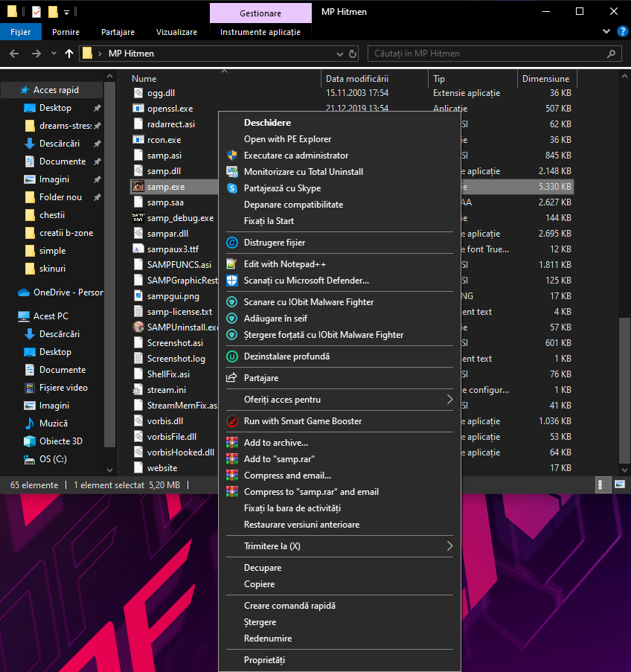Image resolution: width=631 pixels, height=672 pixels.
Task: Select Depanare compatibilitate
Action: (x=339, y=205)
